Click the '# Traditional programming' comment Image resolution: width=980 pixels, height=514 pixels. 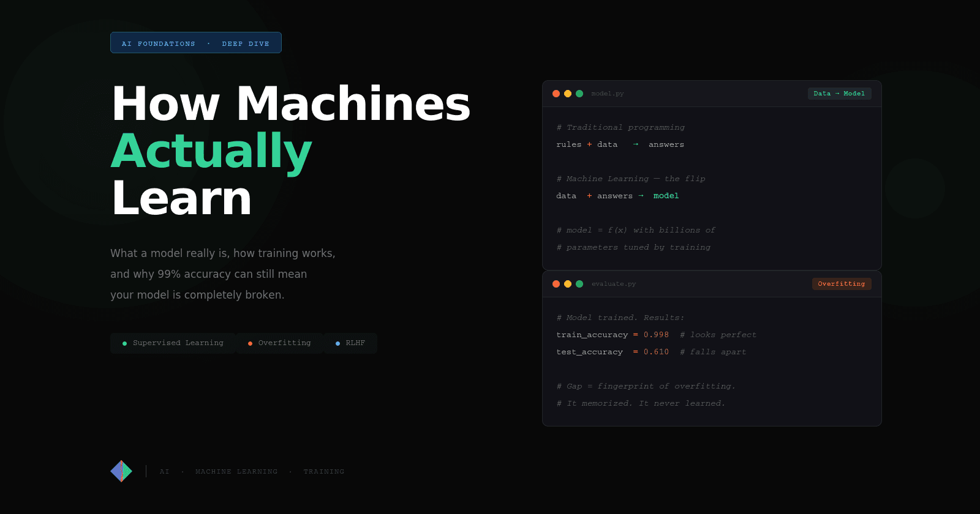point(620,127)
